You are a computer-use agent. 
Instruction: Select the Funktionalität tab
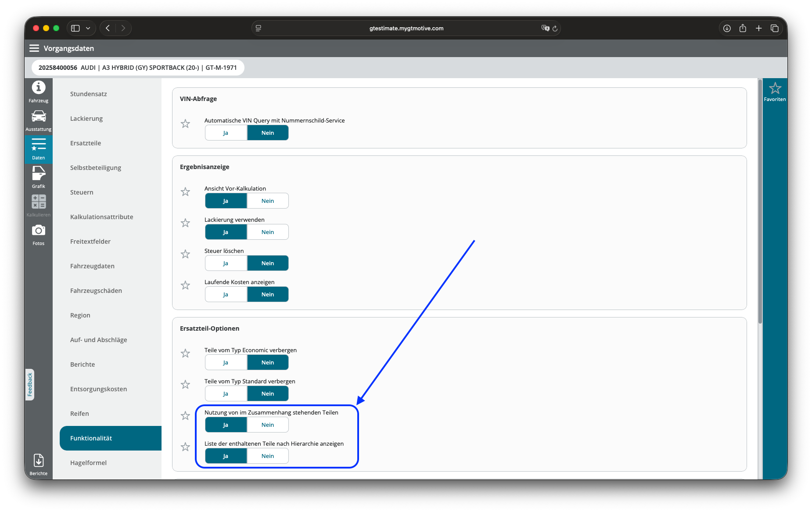point(111,438)
